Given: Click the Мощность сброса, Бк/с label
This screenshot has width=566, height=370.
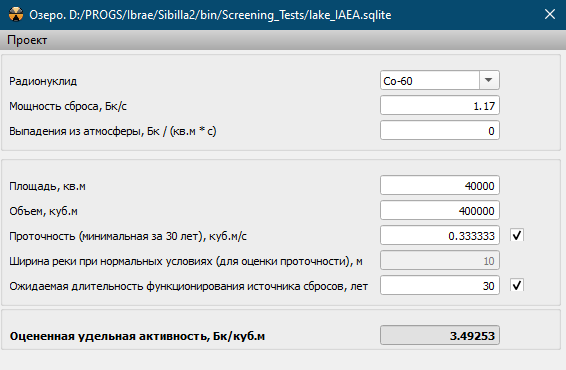Looking at the screenshot, I should pyautogui.click(x=68, y=106).
